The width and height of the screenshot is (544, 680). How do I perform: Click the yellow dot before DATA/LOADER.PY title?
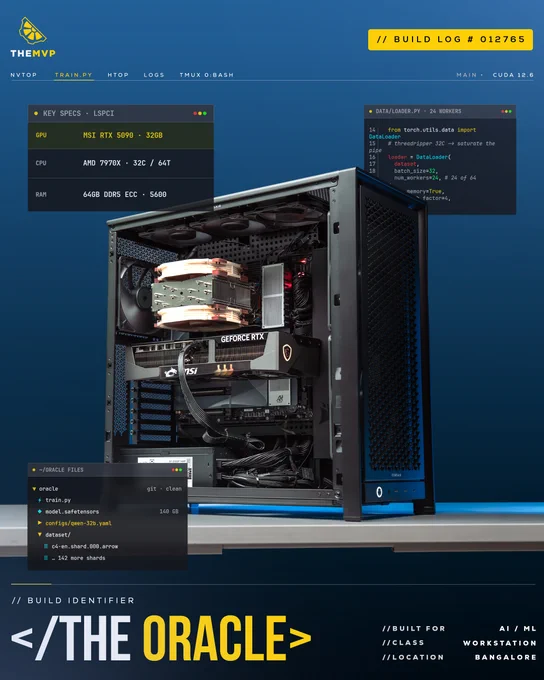point(370,111)
